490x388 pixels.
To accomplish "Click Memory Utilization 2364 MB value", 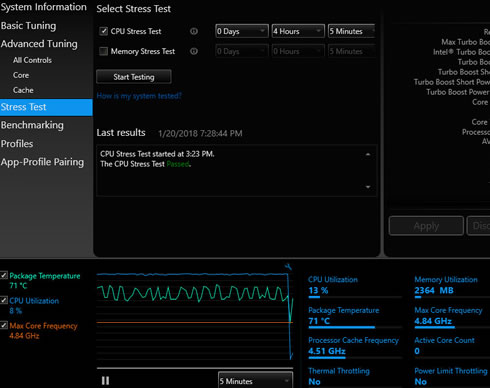I will pyautogui.click(x=434, y=291).
